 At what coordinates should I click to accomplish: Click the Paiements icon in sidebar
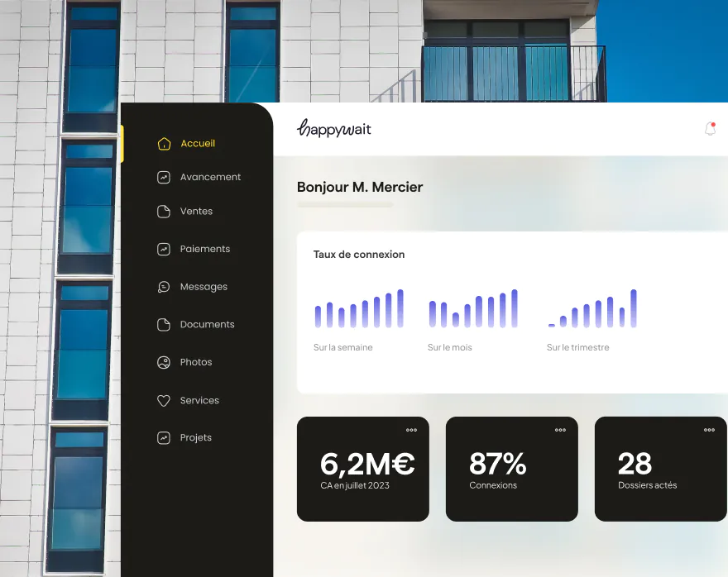[164, 249]
